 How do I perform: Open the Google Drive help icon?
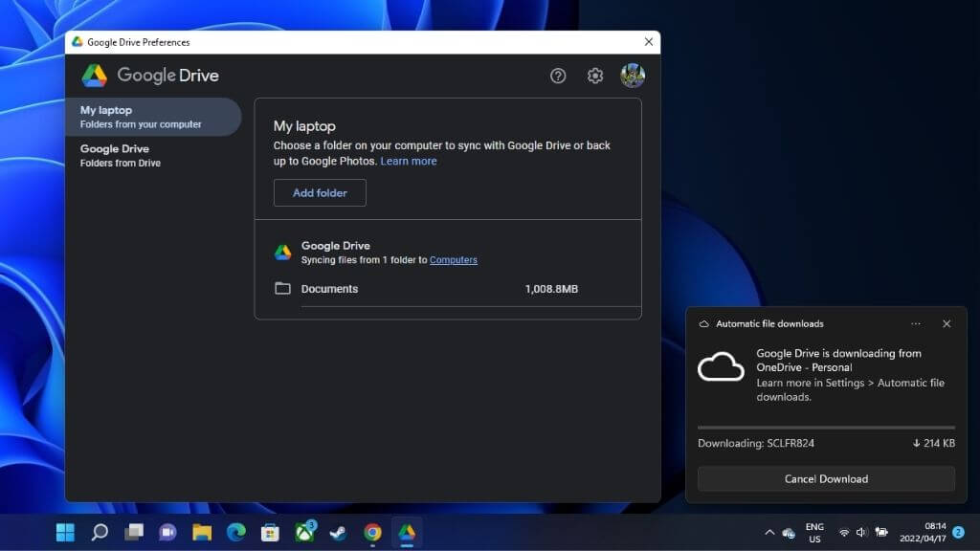558,76
